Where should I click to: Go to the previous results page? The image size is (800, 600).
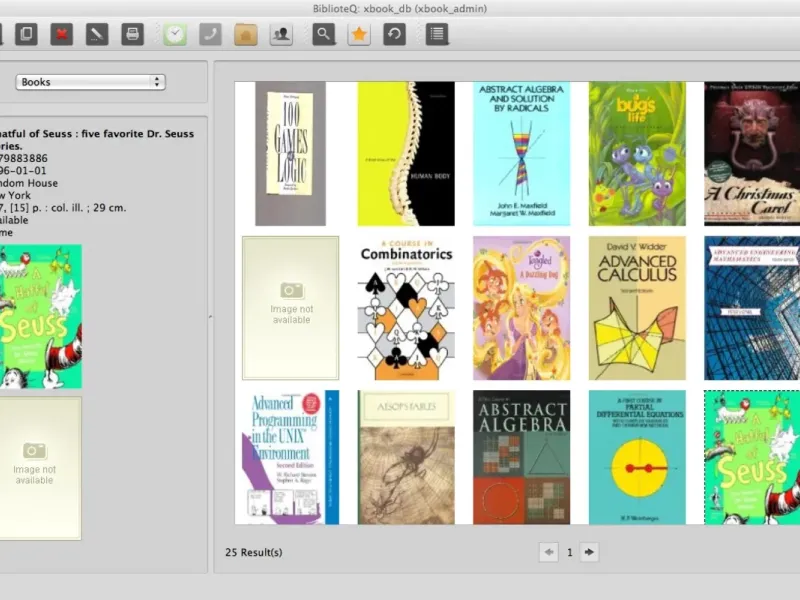[549, 552]
